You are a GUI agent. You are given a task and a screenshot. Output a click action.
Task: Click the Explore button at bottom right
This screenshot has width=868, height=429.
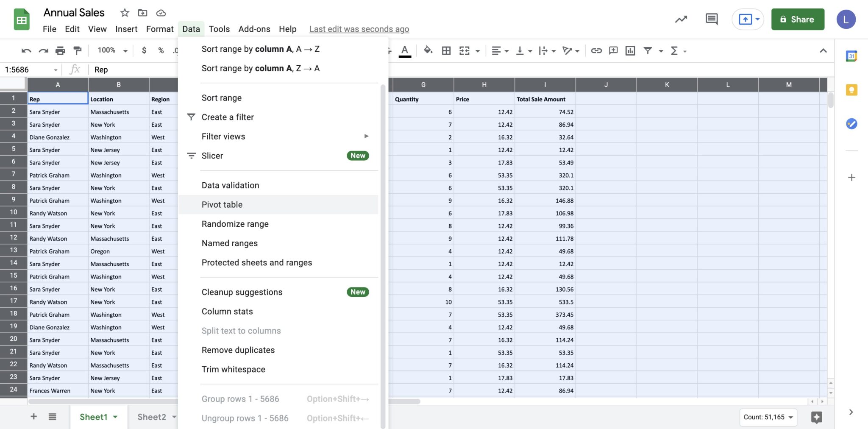click(816, 417)
